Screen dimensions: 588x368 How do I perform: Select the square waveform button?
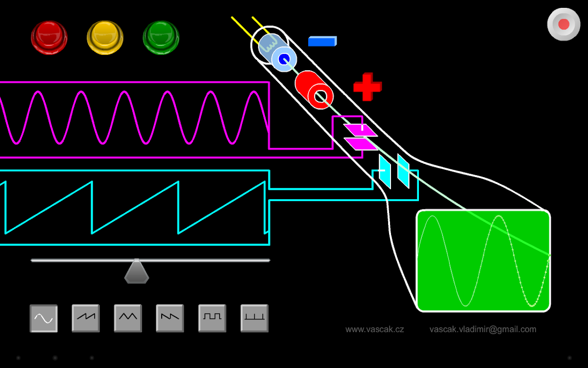point(212,318)
